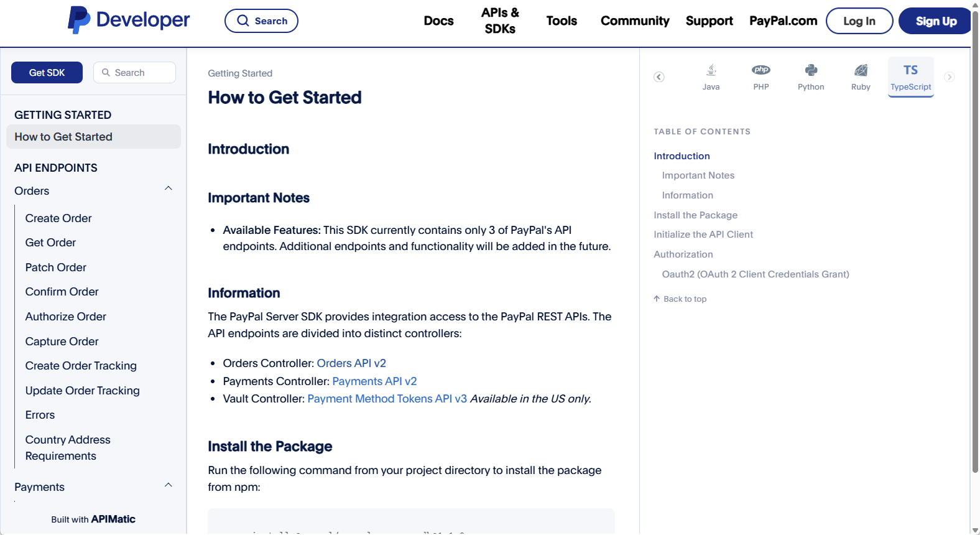
Task: Open Authorize Order endpoint
Action: (65, 317)
